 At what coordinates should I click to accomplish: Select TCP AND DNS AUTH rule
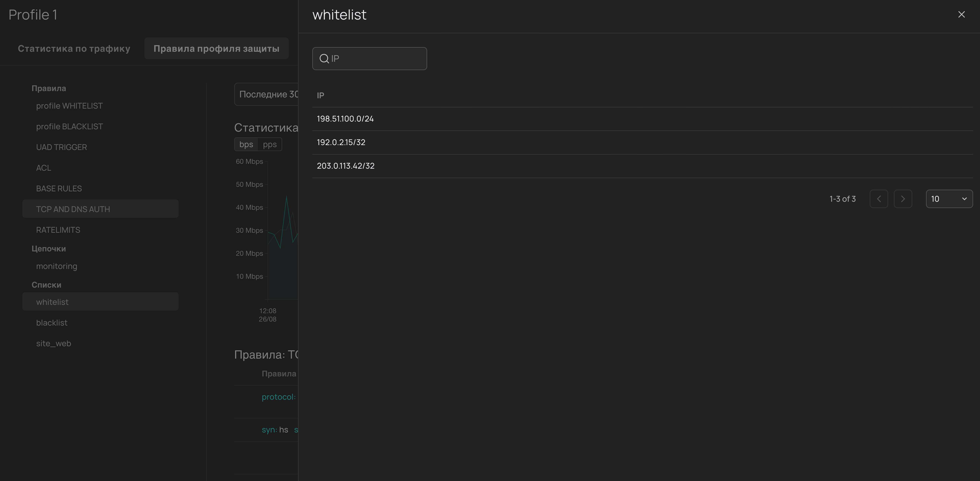coord(100,209)
